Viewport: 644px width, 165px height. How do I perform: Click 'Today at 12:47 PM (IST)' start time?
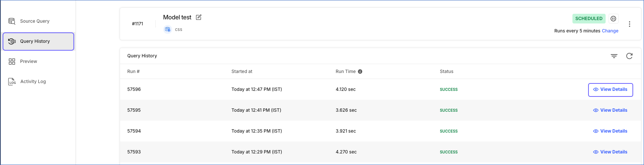[x=257, y=89]
